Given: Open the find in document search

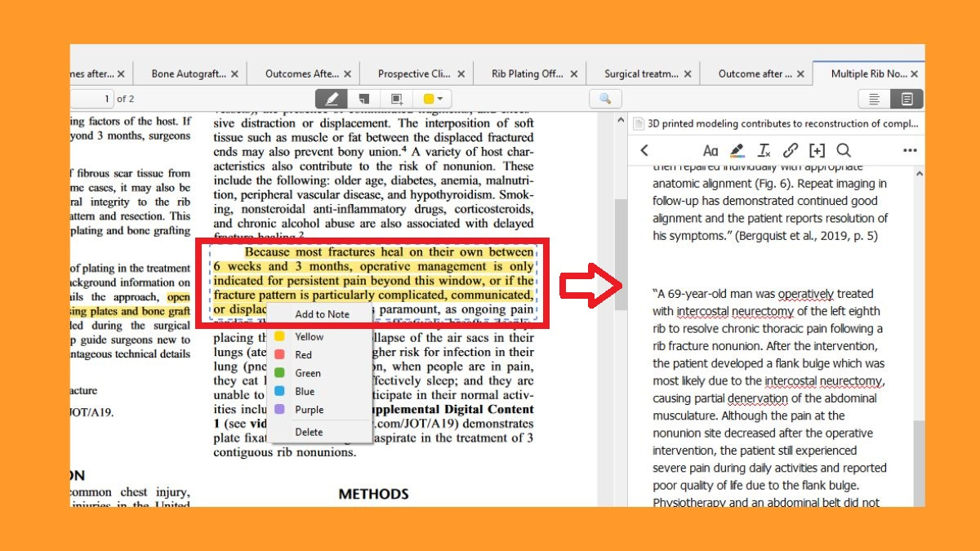Looking at the screenshot, I should 605,99.
